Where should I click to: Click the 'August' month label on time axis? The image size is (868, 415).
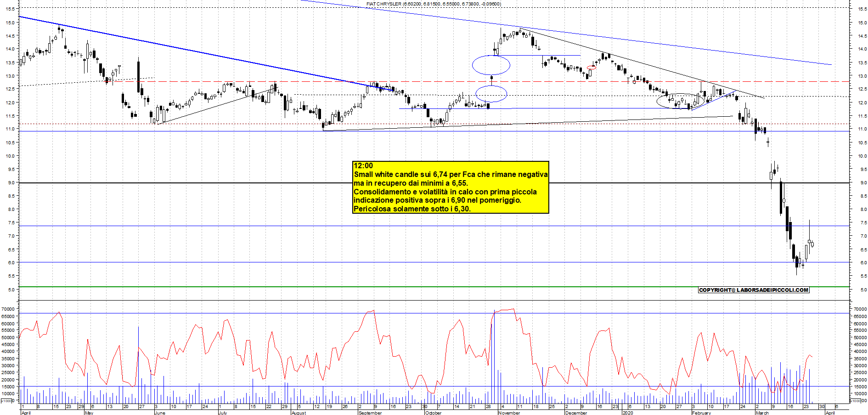pos(299,413)
